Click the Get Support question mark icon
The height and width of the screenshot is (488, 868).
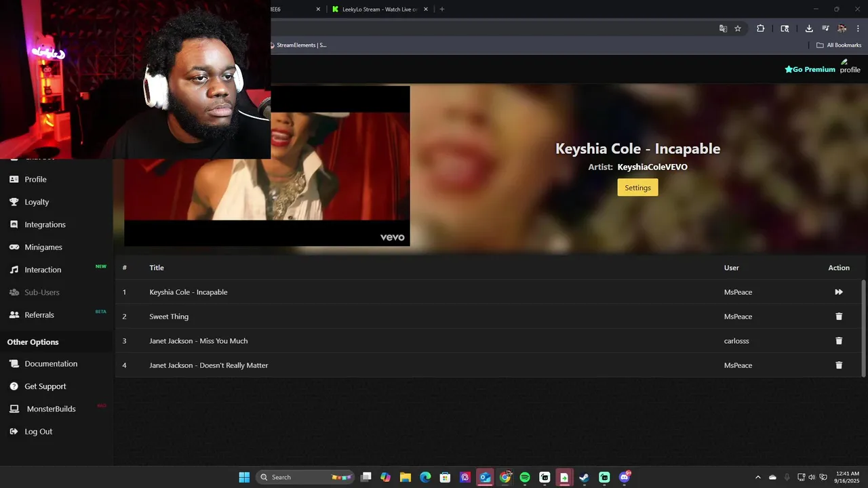pos(14,386)
